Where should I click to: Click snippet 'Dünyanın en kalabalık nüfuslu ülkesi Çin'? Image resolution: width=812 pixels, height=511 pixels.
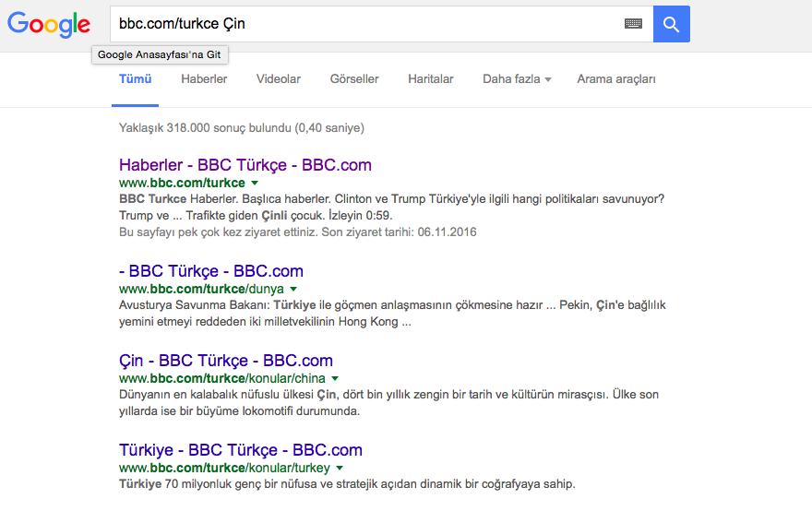pos(228,395)
